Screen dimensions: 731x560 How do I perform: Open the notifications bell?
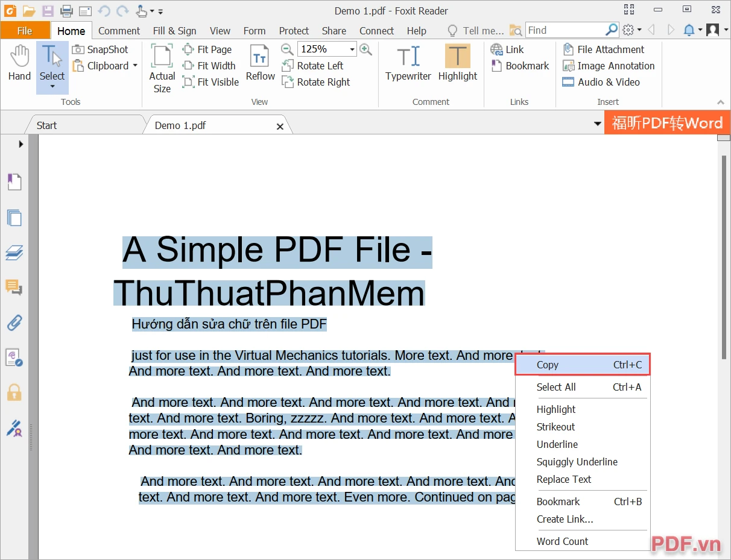tap(689, 30)
